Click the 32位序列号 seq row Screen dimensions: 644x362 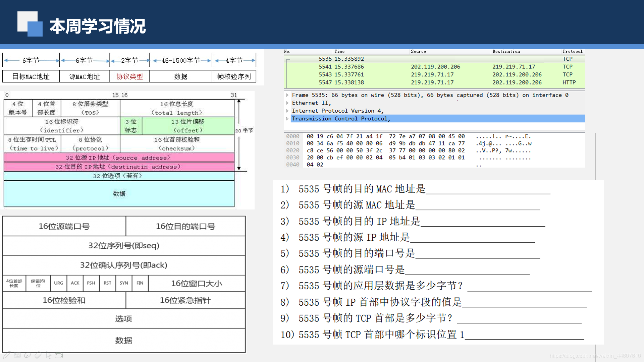pos(124,246)
